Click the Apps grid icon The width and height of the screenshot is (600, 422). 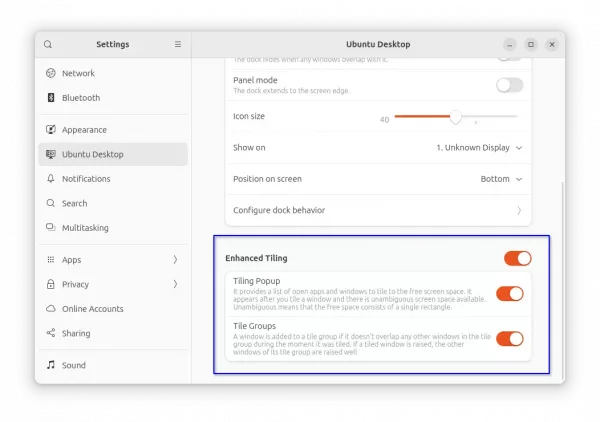point(51,260)
